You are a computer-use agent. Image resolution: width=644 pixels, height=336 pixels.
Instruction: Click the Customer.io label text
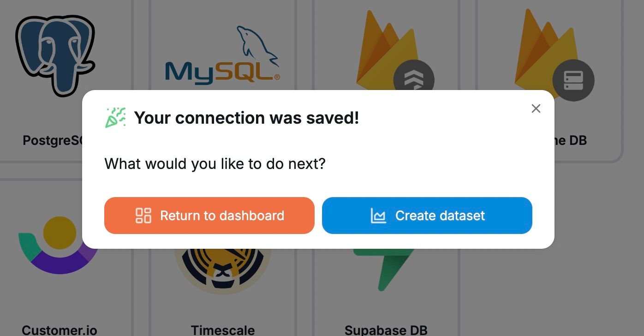click(60, 330)
